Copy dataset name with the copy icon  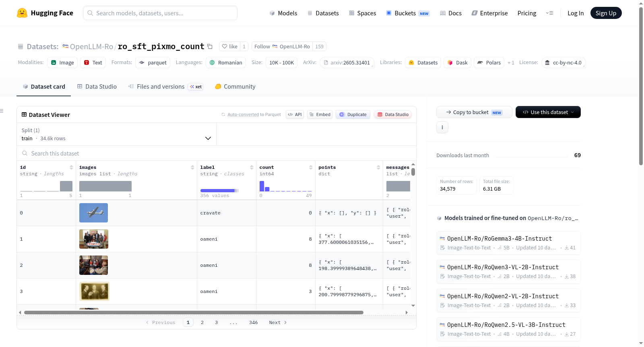pyautogui.click(x=210, y=46)
